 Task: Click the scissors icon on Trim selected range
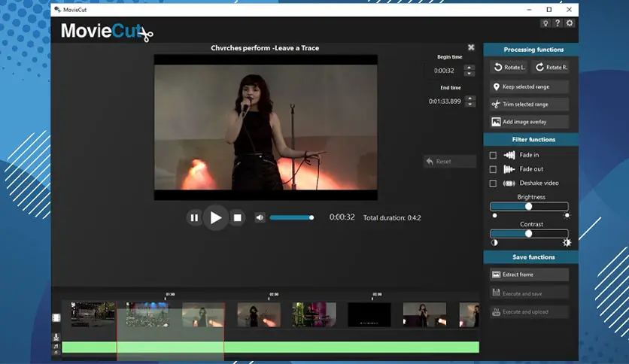497,105
